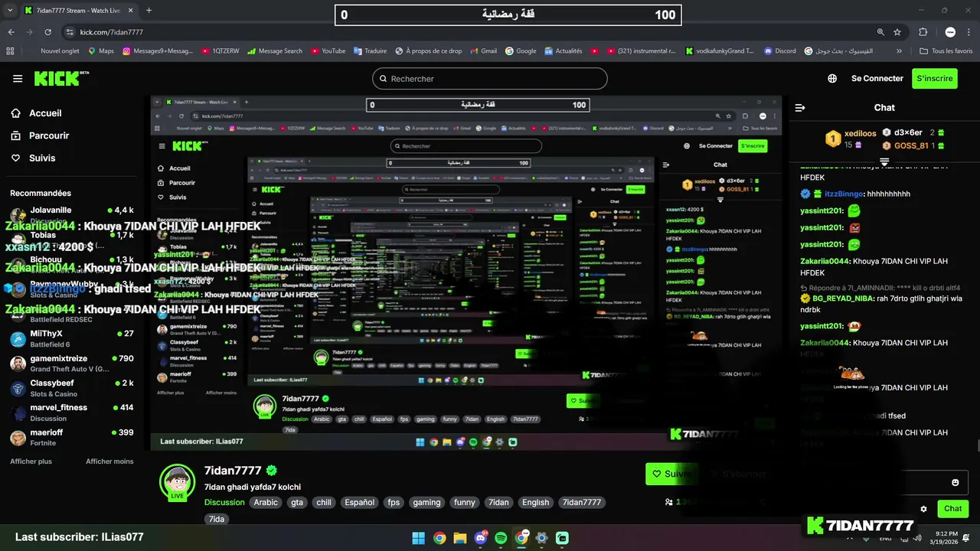Select the Español tag
Screen dimensions: 980x551
tap(359, 503)
